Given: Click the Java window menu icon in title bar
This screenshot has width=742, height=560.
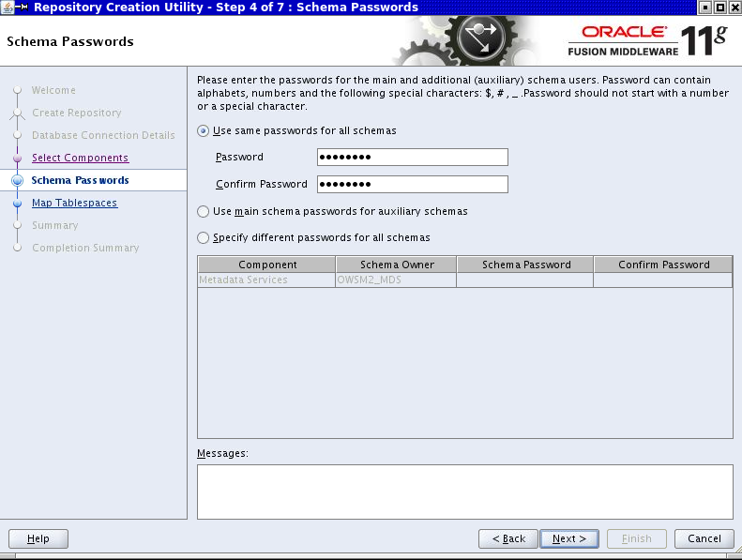Looking at the screenshot, I should pyautogui.click(x=8, y=8).
